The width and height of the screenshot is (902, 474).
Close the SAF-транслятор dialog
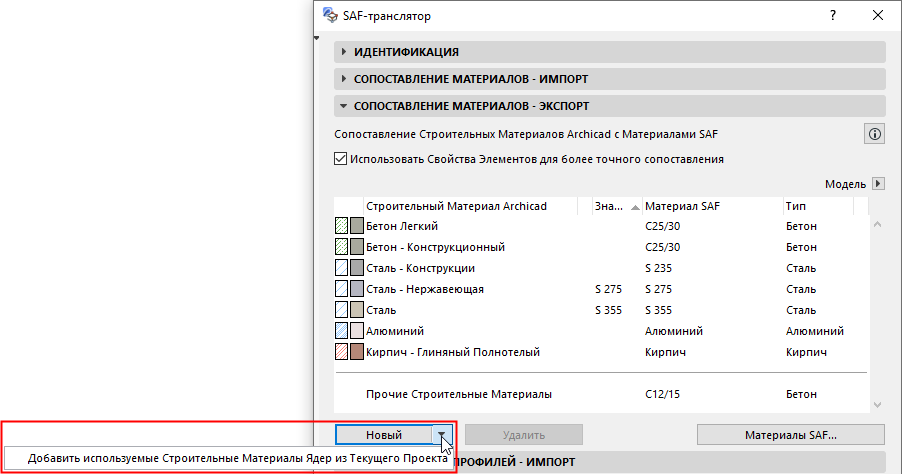pos(878,16)
